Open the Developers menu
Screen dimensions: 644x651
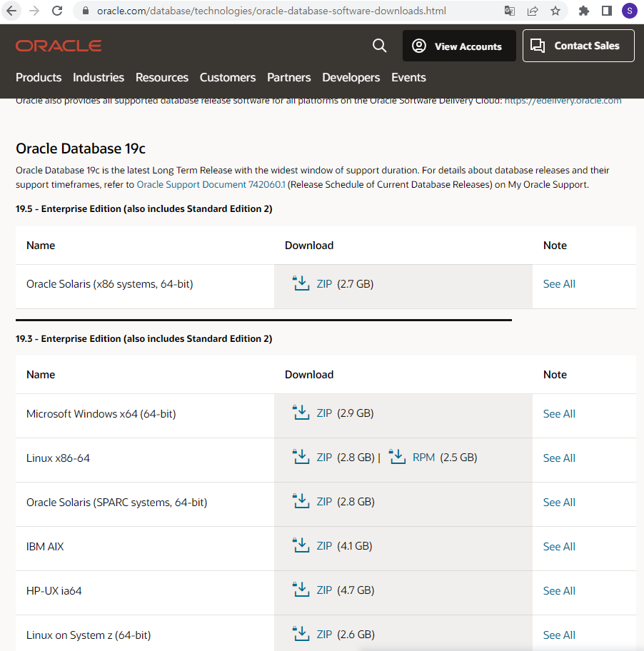[351, 77]
